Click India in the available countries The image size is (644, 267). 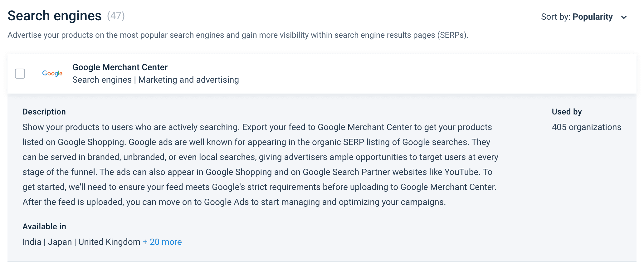click(x=32, y=242)
